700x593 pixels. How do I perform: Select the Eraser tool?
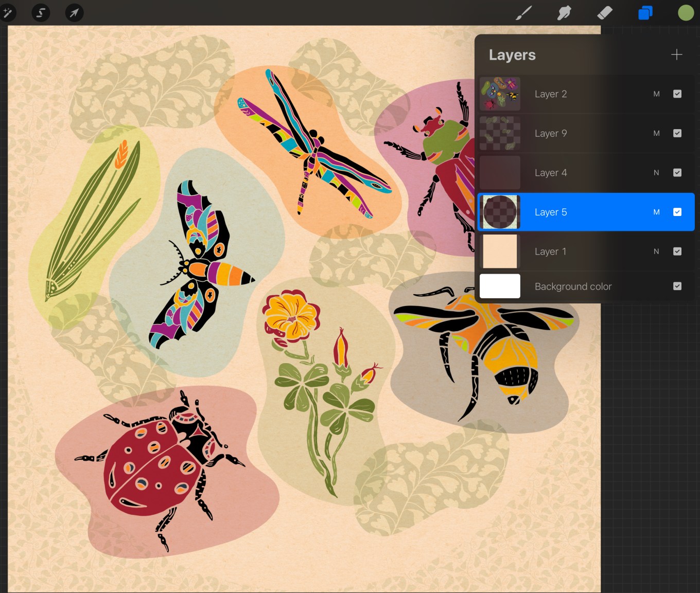605,13
